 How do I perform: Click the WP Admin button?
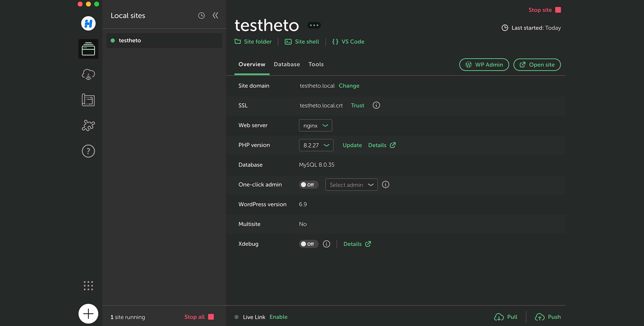484,65
